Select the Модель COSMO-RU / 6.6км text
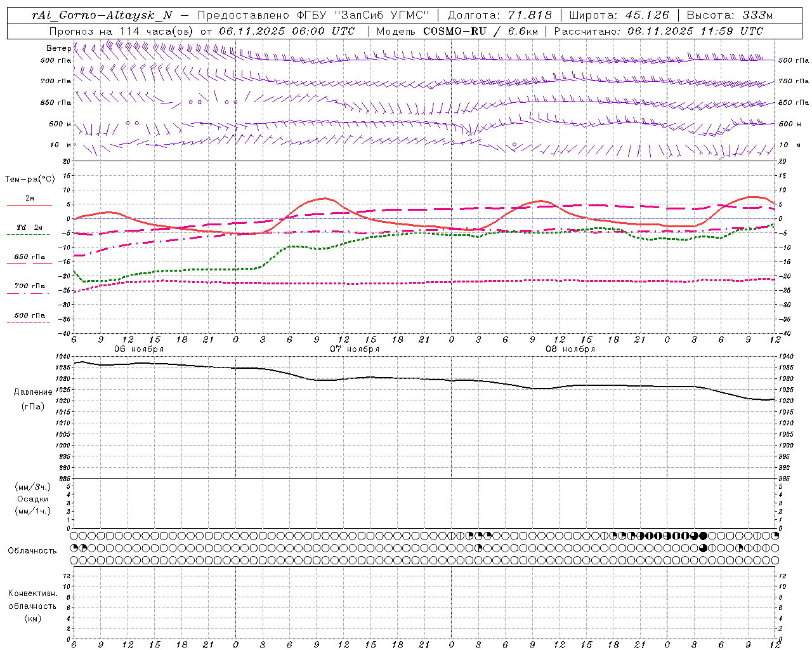 point(457,31)
